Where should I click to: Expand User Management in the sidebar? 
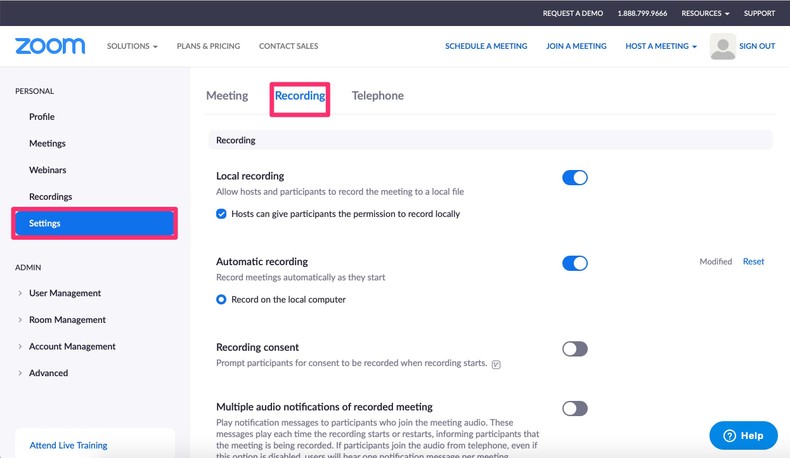point(65,293)
